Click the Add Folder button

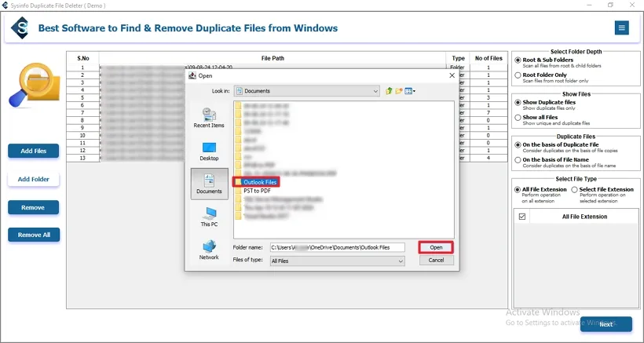click(x=33, y=179)
